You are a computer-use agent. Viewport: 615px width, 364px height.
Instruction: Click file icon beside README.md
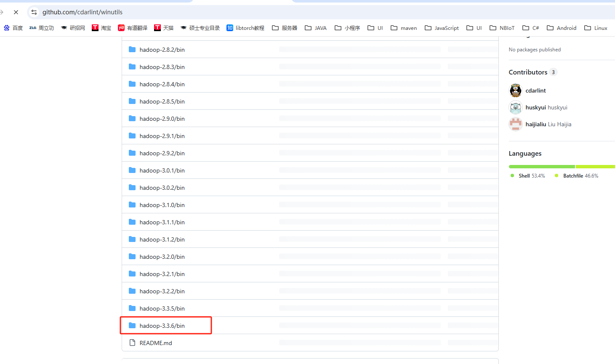coord(132,343)
